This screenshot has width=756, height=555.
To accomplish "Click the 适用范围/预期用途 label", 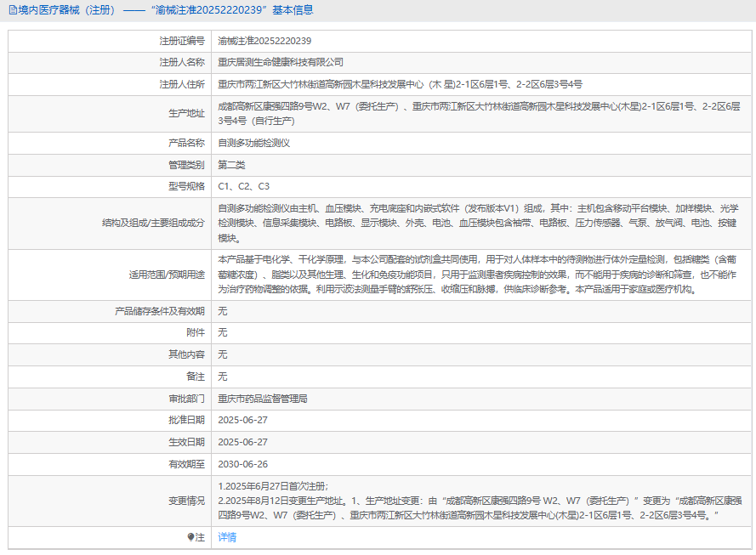I will pyautogui.click(x=167, y=275).
